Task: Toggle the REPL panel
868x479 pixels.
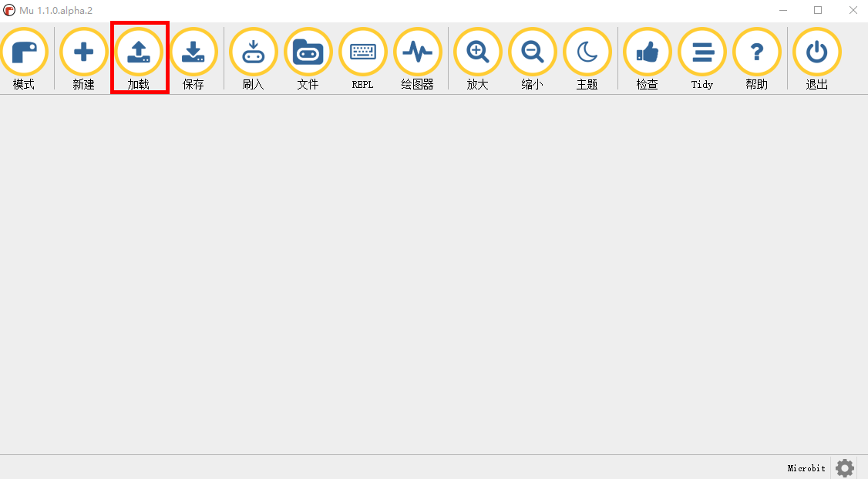Action: tap(362, 58)
